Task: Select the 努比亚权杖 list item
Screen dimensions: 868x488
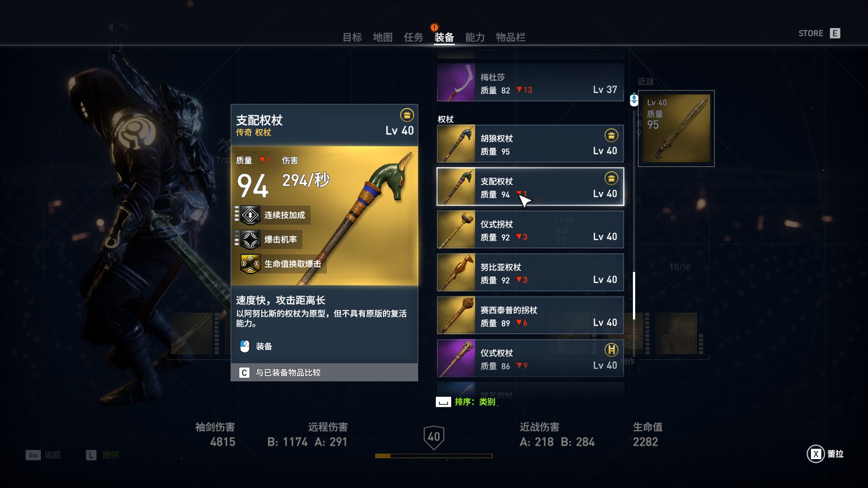Action: pos(530,272)
